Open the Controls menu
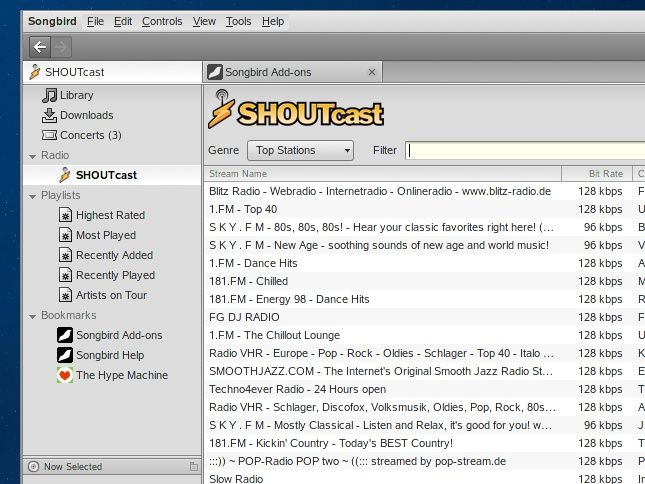The height and width of the screenshot is (484, 645). point(162,21)
